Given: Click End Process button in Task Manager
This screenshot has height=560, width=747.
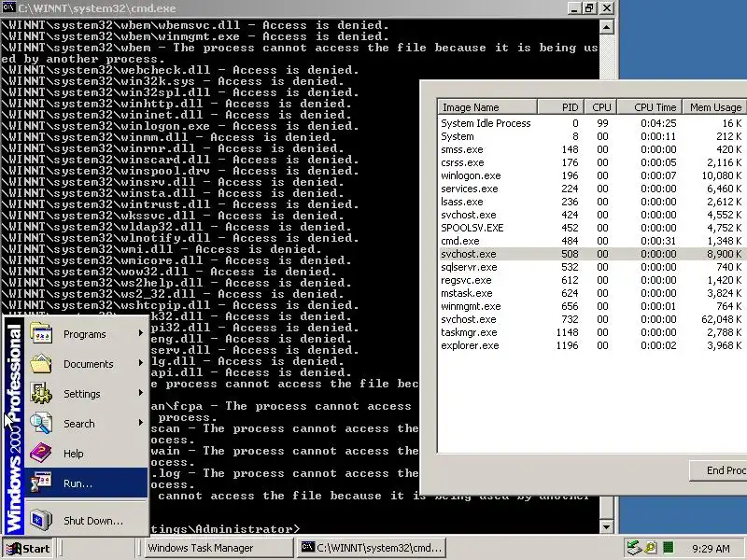Looking at the screenshot, I should click(718, 470).
